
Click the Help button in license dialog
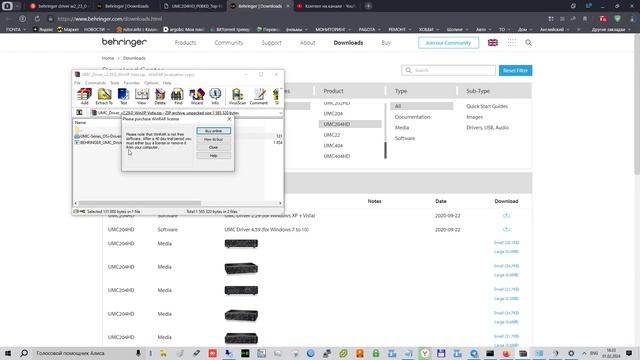click(x=213, y=156)
